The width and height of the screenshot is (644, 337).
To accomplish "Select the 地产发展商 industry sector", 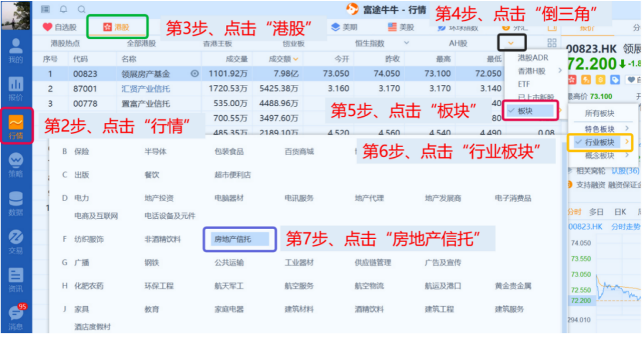I will click(443, 198).
